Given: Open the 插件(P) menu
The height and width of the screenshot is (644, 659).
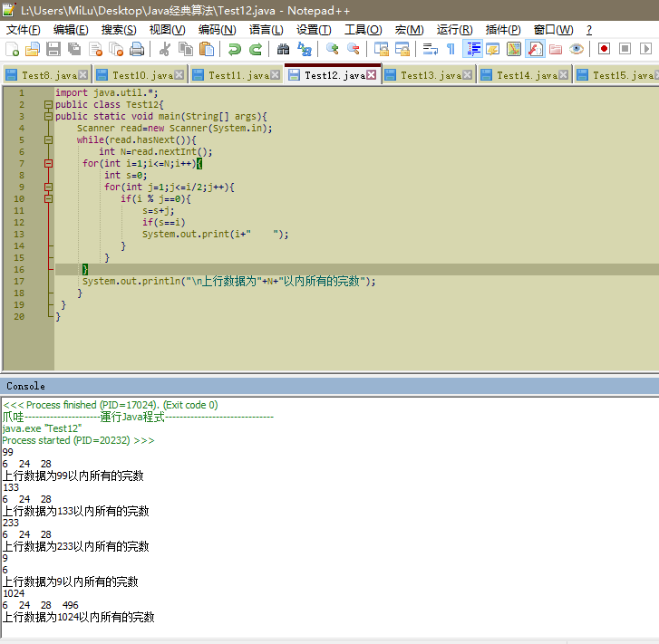Looking at the screenshot, I should (503, 30).
